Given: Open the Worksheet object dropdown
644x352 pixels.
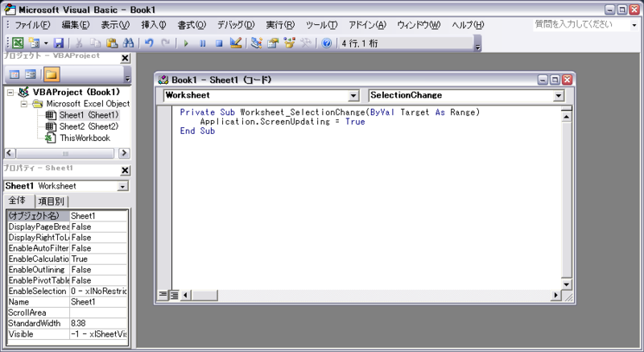Looking at the screenshot, I should (353, 96).
